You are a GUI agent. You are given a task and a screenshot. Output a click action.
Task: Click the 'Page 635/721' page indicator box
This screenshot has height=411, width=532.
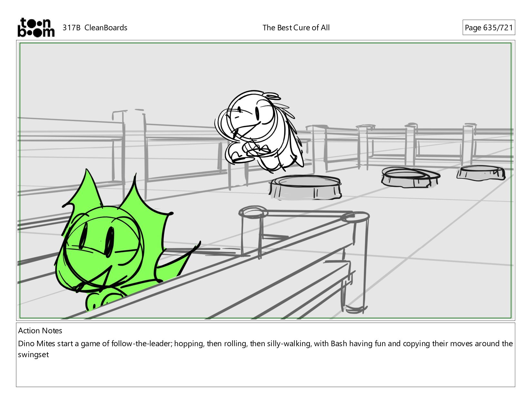coord(488,28)
